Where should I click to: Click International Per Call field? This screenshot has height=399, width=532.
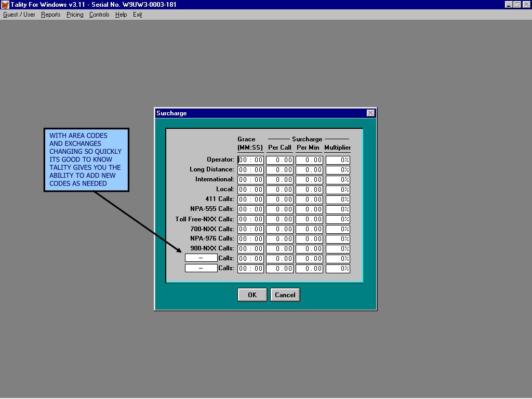coord(280,179)
